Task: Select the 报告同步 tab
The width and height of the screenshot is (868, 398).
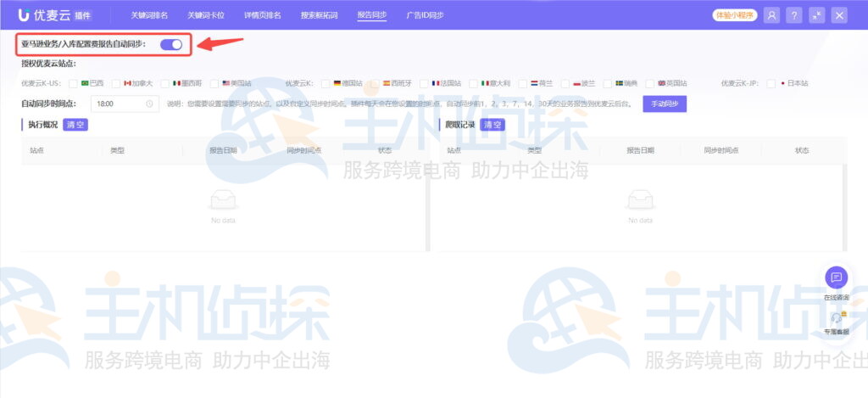Action: coord(372,15)
